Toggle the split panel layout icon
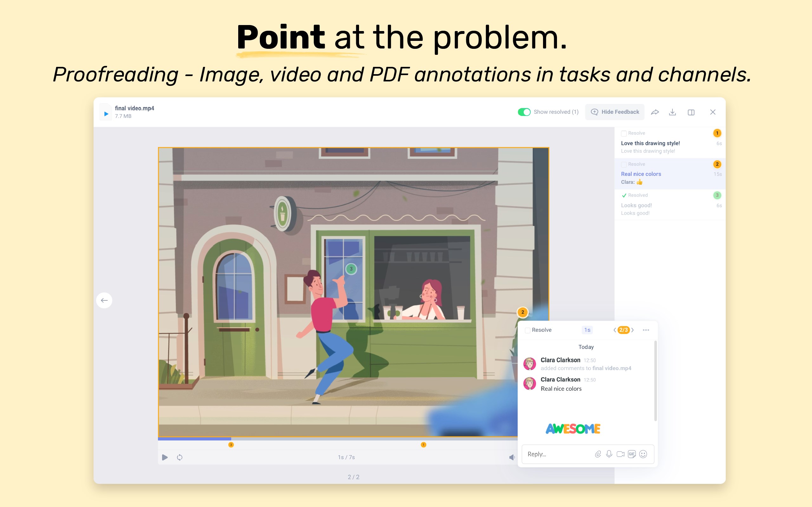 [691, 112]
